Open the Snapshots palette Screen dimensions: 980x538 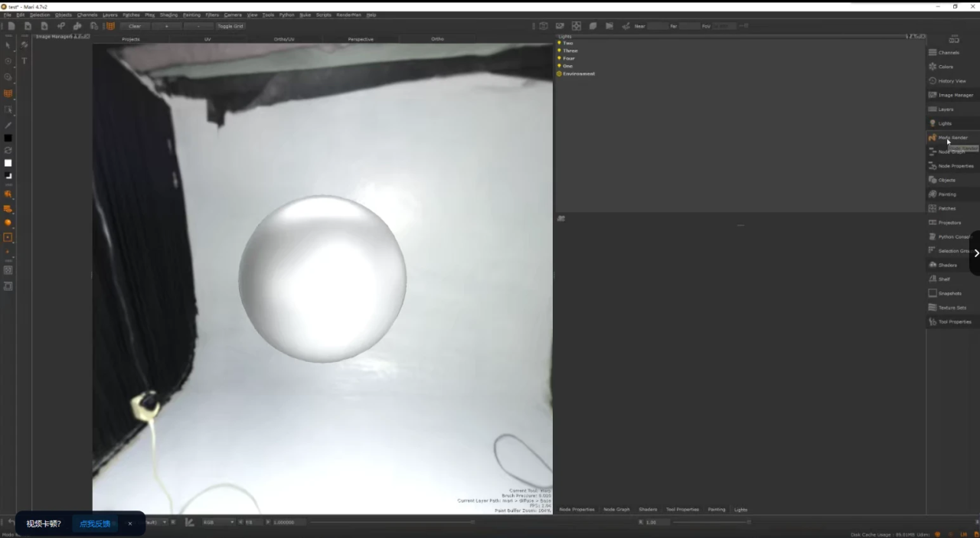[x=949, y=293]
